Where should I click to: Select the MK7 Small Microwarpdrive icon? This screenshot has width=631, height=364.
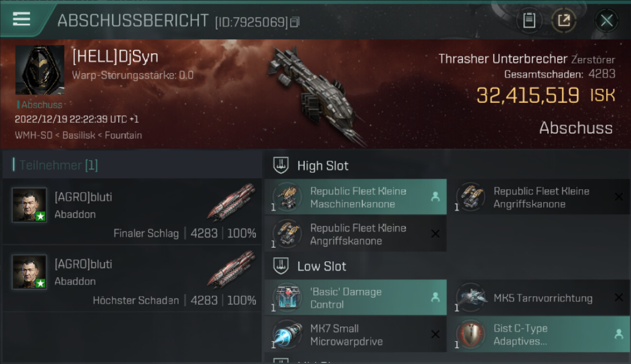(x=287, y=334)
